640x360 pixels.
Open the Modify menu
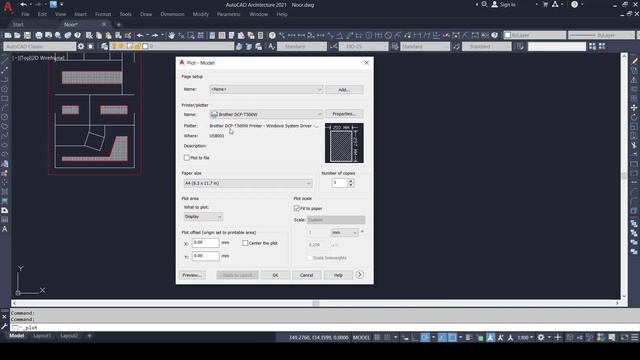click(x=200, y=14)
